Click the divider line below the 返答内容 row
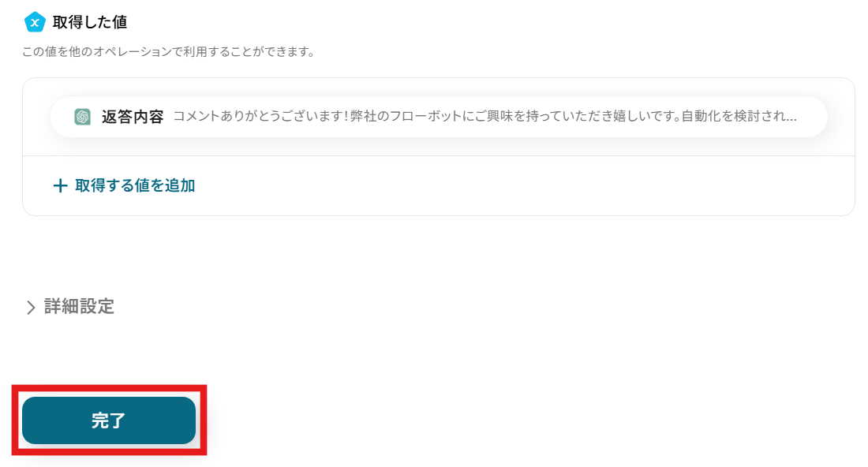The height and width of the screenshot is (467, 868). [x=439, y=156]
